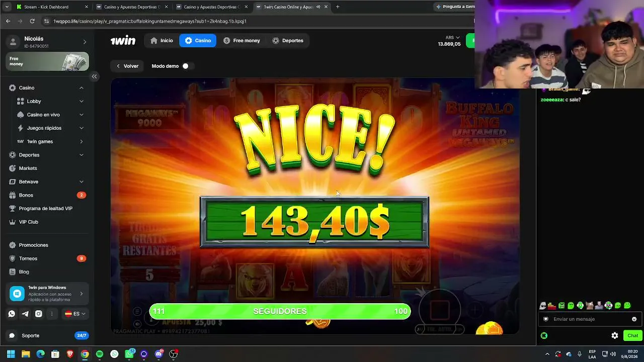This screenshot has width=644, height=362.
Task: Click the ESP LAA keyboard language indicator
Action: (x=592, y=354)
